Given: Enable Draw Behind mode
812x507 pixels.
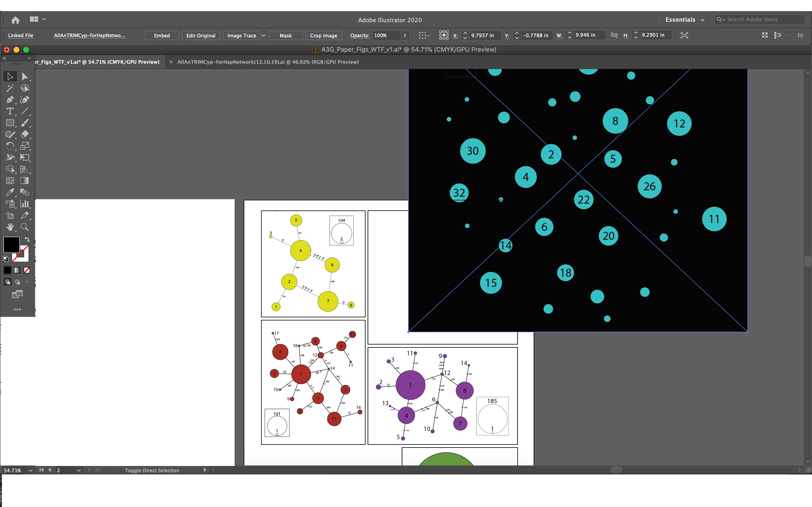Looking at the screenshot, I should [17, 282].
